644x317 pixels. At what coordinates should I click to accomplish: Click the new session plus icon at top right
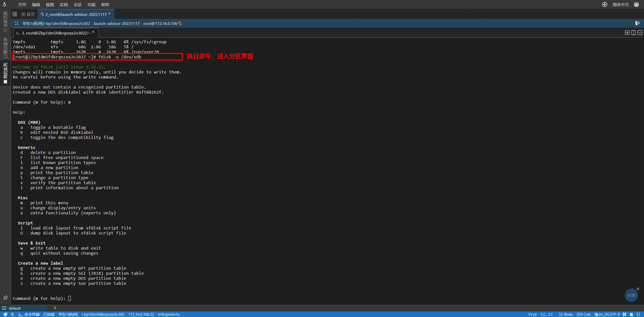[604, 5]
